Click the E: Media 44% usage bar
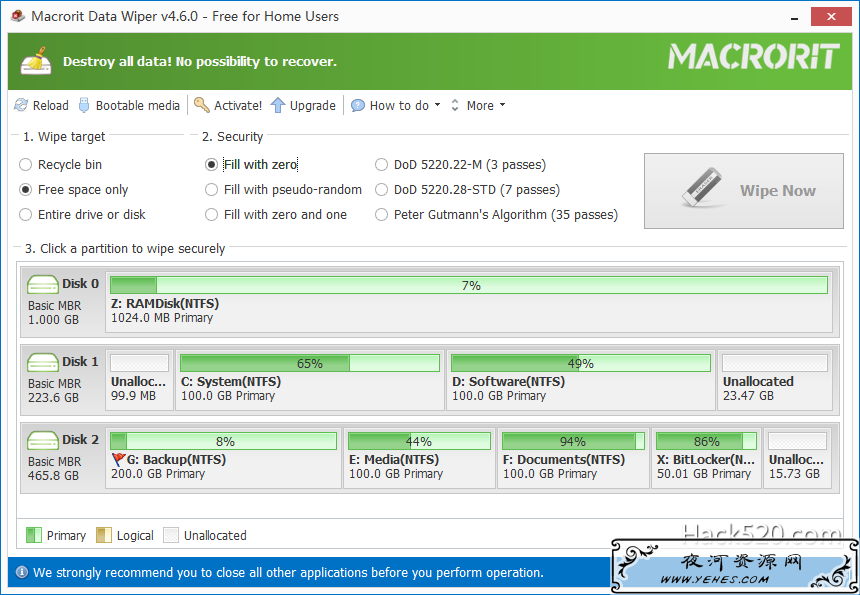Viewport: 860px width, 595px height. coord(420,441)
